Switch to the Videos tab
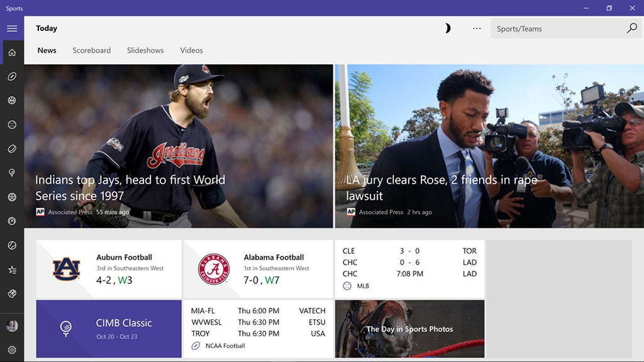 (x=191, y=50)
